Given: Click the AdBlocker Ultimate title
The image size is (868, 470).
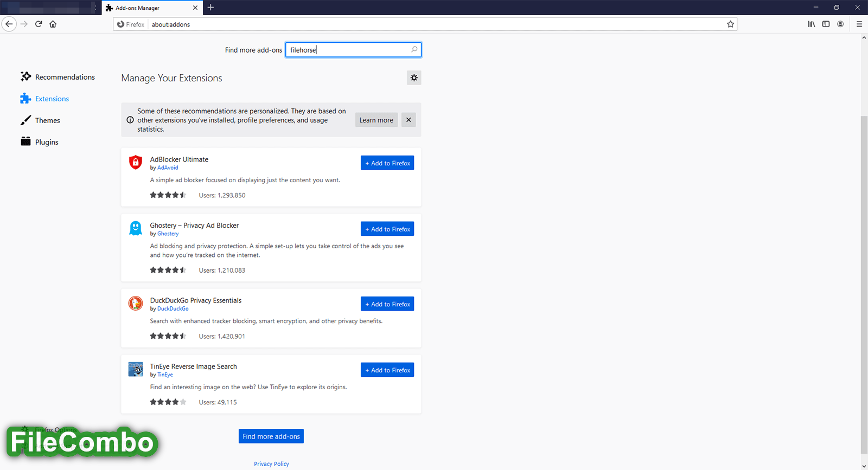Looking at the screenshot, I should click(179, 159).
